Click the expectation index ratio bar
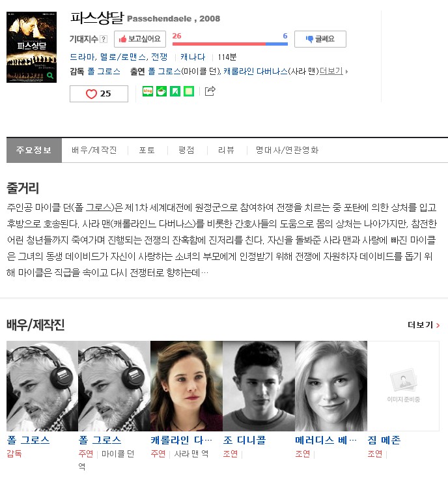448x477 pixels. 230,44
